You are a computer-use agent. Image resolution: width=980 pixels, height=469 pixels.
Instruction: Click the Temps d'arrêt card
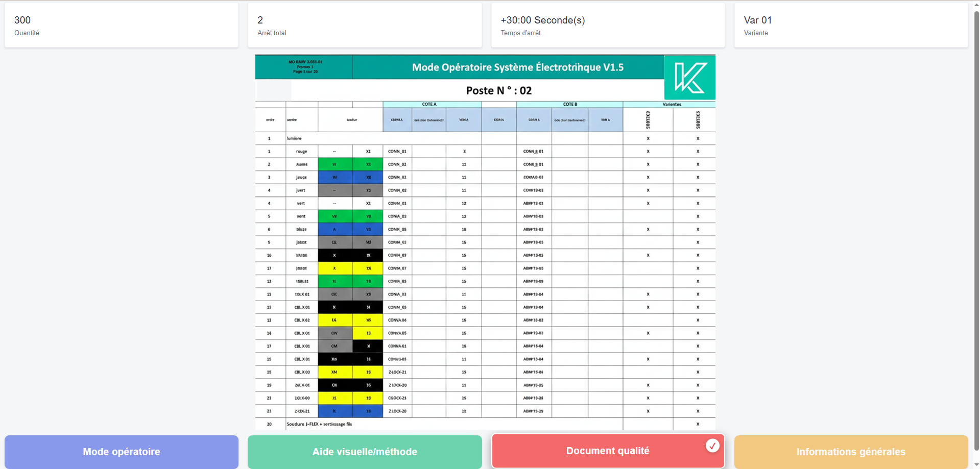[608, 26]
